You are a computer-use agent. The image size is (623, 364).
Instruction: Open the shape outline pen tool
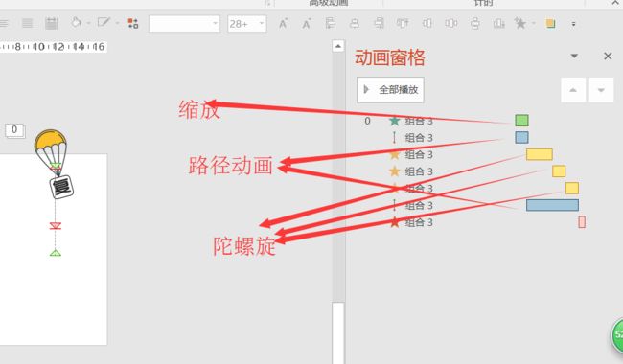point(104,23)
